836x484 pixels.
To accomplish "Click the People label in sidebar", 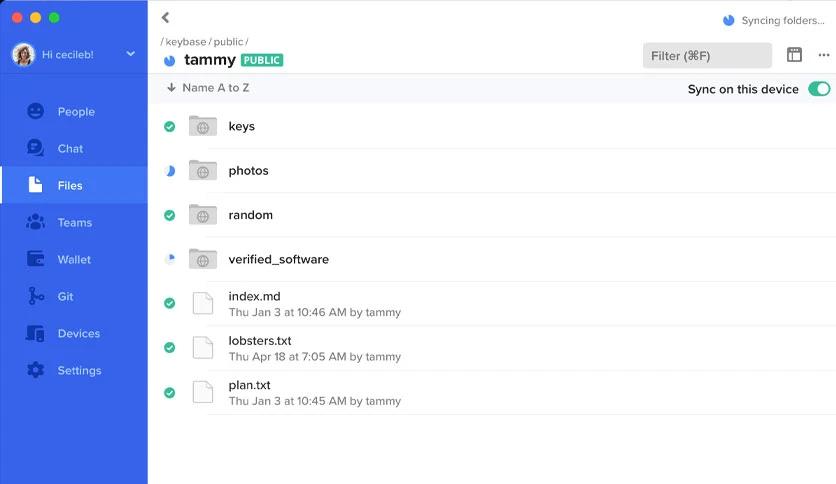I will pos(76,111).
